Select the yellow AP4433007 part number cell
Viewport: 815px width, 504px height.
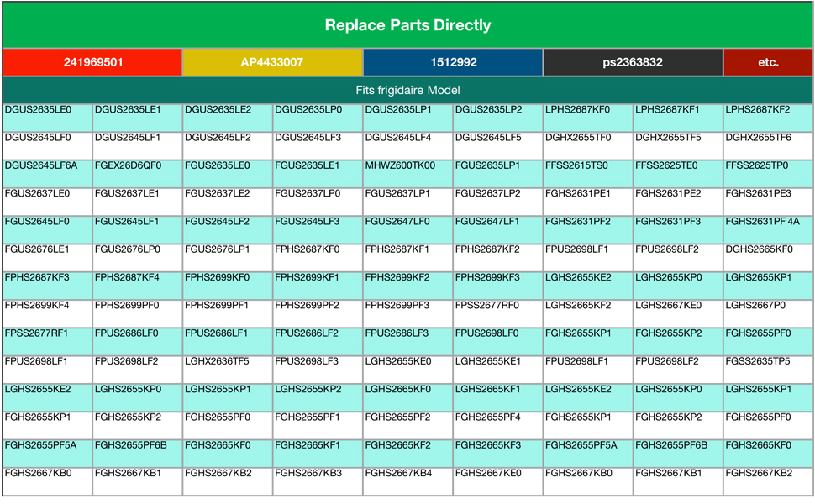[272, 62]
